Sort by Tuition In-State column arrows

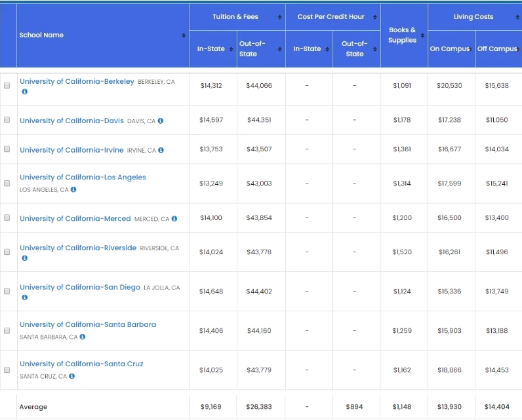[231, 49]
